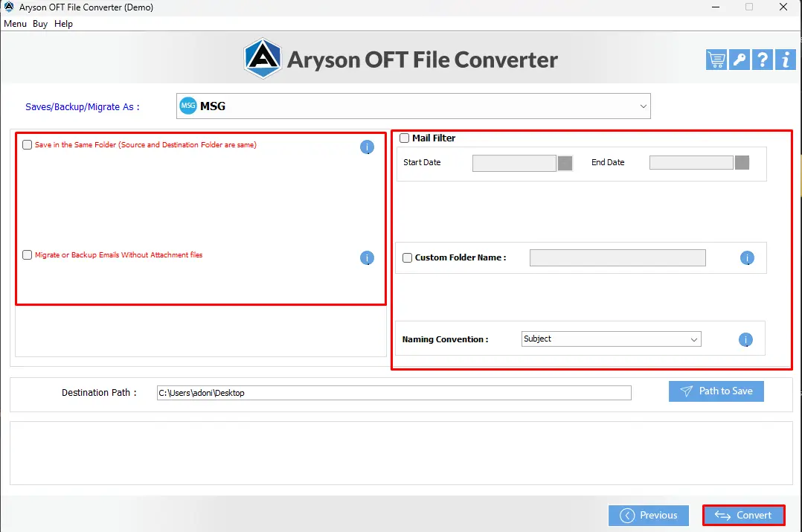Open the End Date calendar picker

point(742,163)
